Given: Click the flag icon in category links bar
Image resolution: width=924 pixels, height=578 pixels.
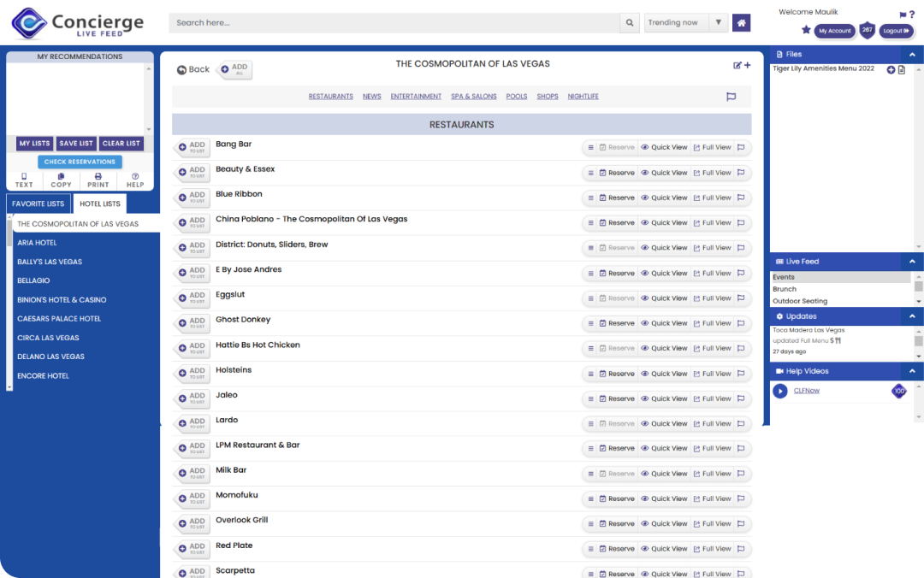Looking at the screenshot, I should 731,97.
